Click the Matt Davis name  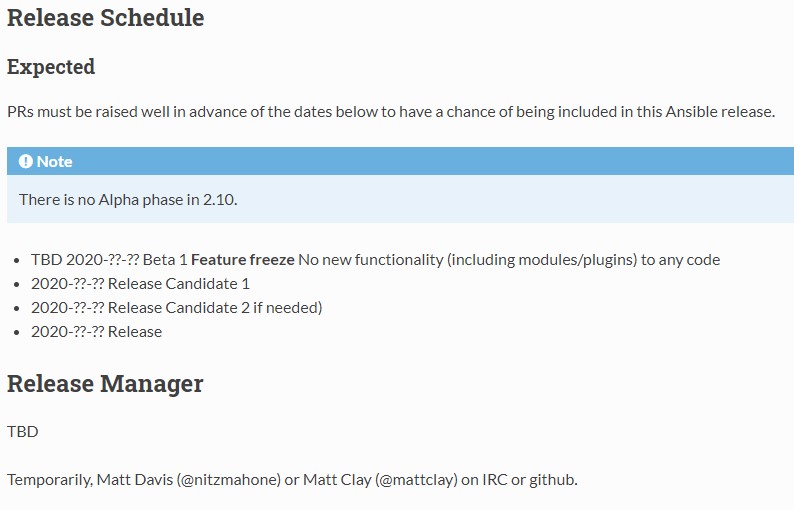click(135, 480)
